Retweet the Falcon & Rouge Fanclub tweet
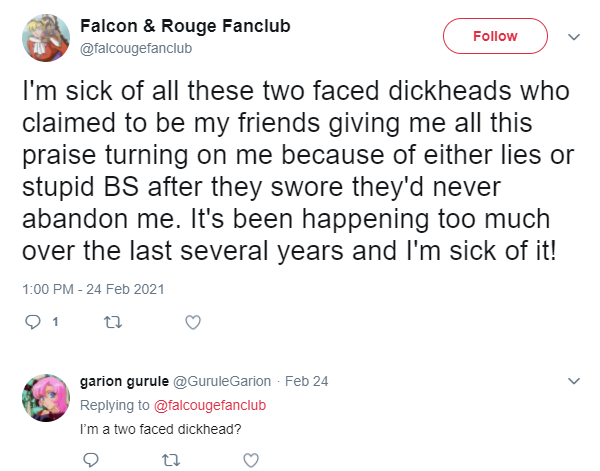The height and width of the screenshot is (471, 600). pos(113,323)
